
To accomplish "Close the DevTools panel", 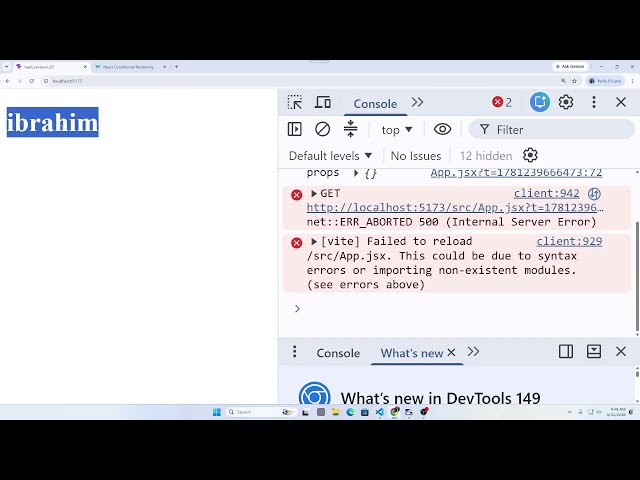I will pos(621,102).
